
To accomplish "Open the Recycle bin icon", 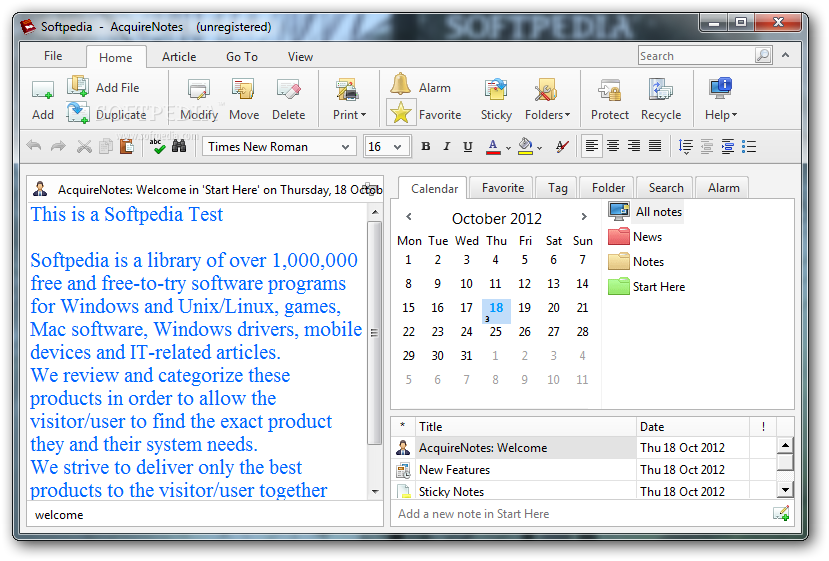I will click(660, 89).
